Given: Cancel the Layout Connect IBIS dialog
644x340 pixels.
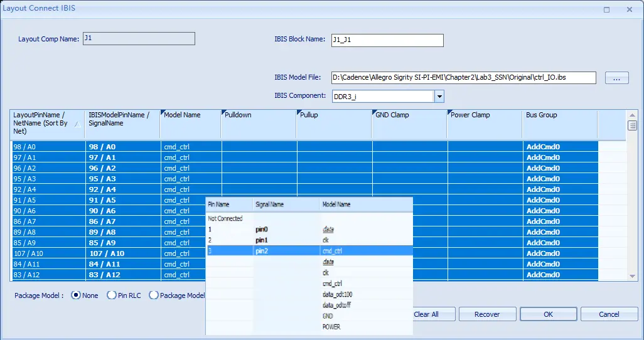Looking at the screenshot, I should point(609,314).
